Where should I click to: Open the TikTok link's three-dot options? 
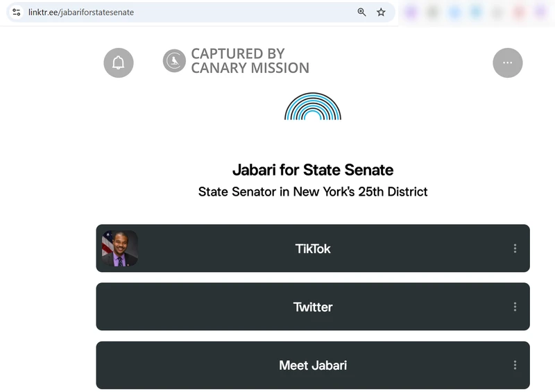[x=515, y=248]
